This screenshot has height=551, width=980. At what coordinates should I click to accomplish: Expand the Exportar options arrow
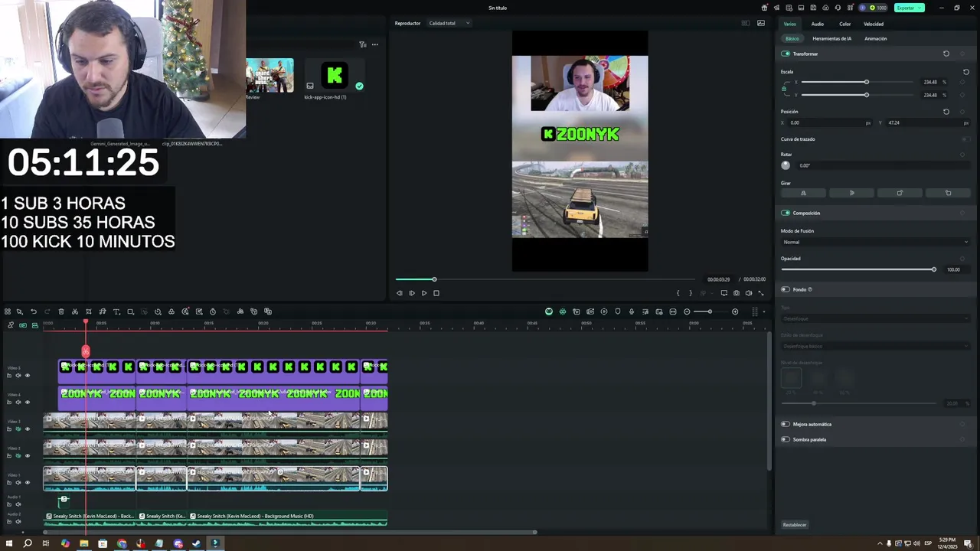919,8
